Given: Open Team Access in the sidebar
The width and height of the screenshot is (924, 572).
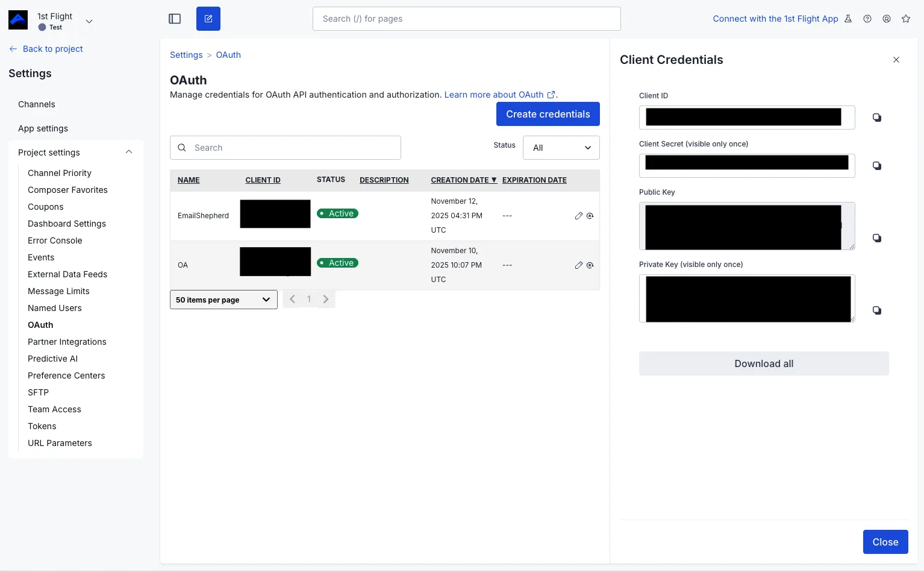Looking at the screenshot, I should [54, 409].
